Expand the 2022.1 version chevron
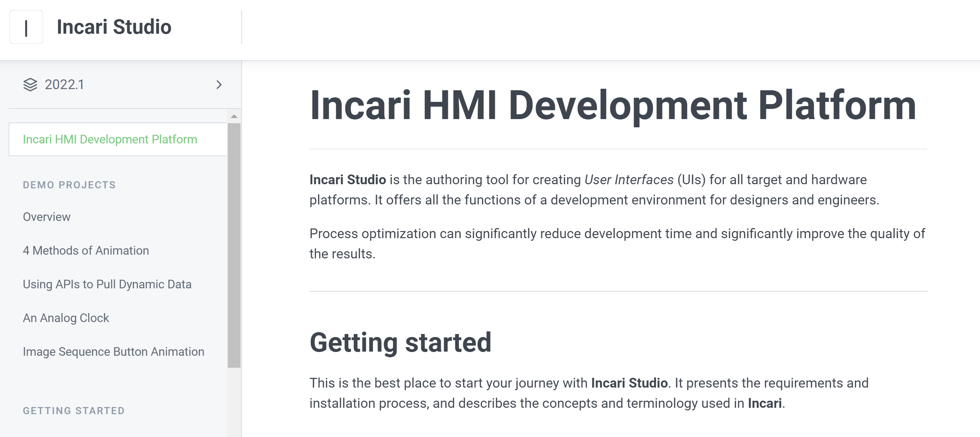Image resolution: width=980 pixels, height=437 pixels. 219,84
